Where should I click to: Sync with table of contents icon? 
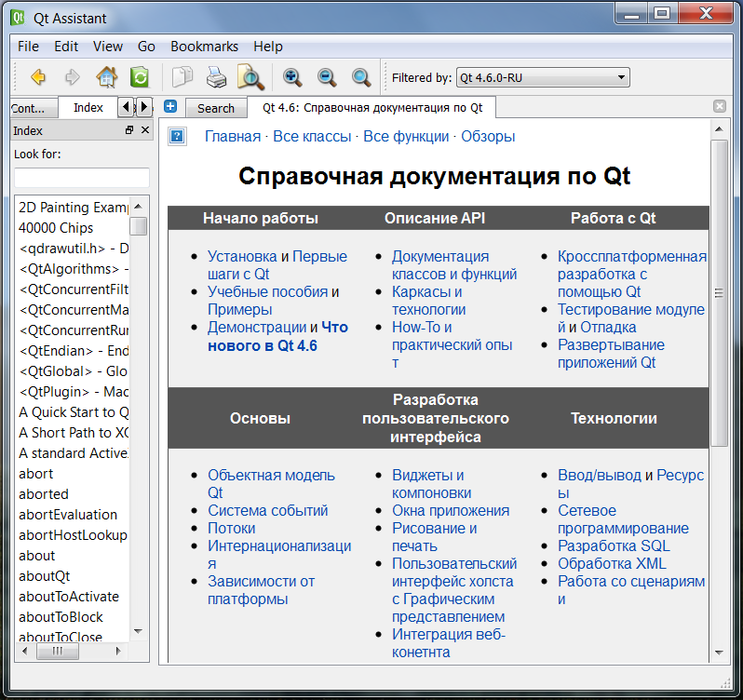140,76
